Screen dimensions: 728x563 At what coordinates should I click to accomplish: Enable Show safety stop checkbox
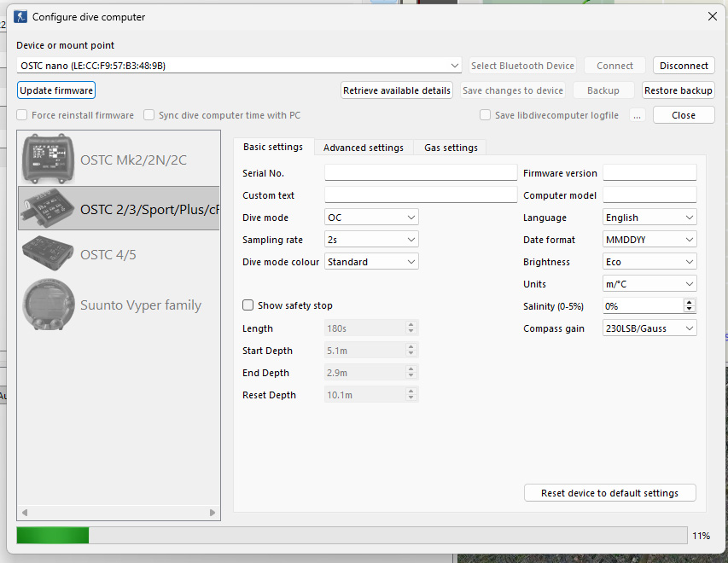(x=248, y=305)
